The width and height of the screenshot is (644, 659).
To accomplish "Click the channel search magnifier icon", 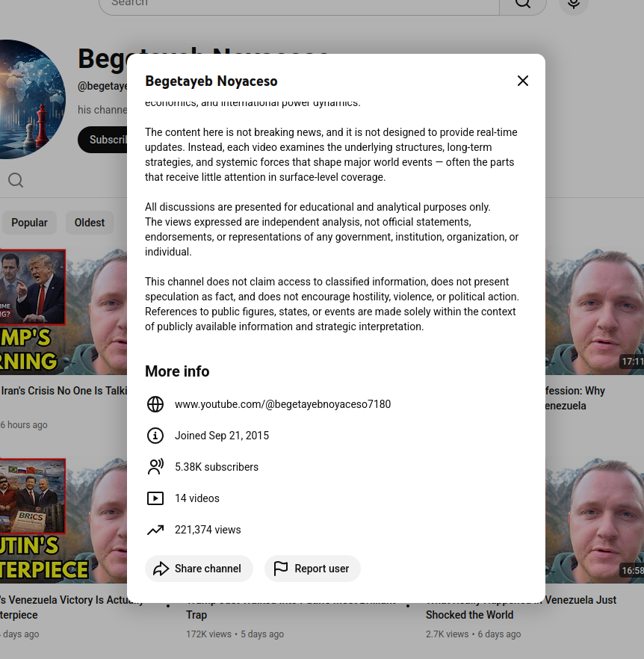I will pyautogui.click(x=16, y=180).
